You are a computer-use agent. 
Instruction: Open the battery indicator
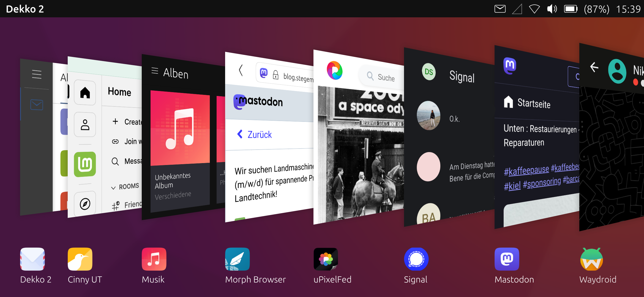(x=571, y=9)
